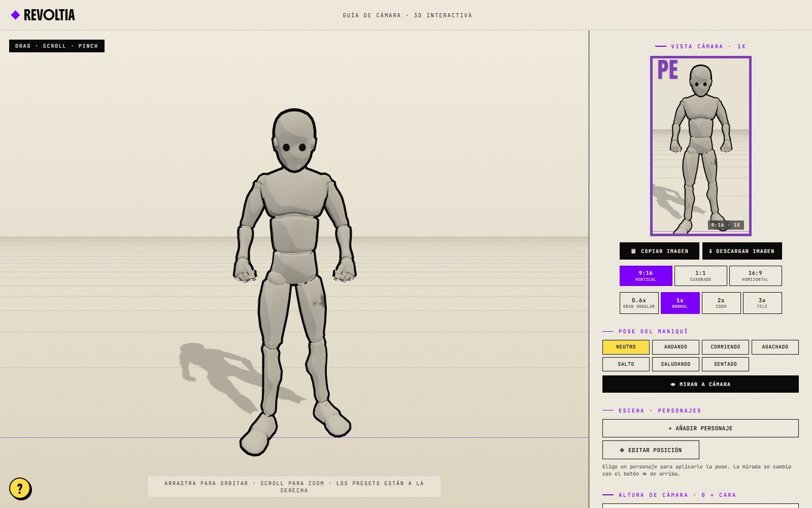Click the download arrow on Descargar Imagen
The image size is (812, 508).
pyautogui.click(x=710, y=251)
